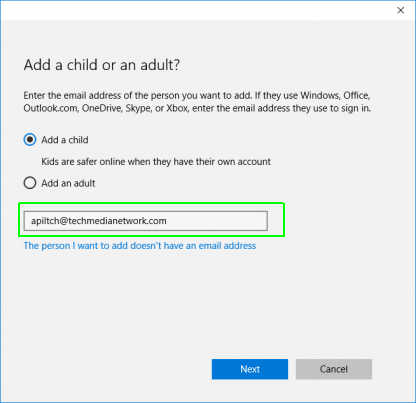Click the word 'Outlook.com' in the instructions
416x403 pixels.
point(50,108)
